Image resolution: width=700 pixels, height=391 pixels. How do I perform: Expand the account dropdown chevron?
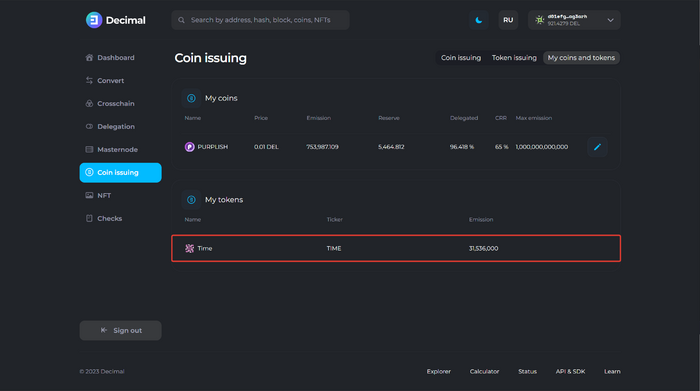610,20
